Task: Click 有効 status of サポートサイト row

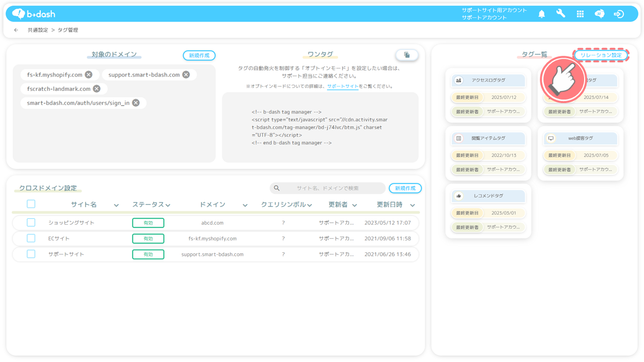Action: (148, 254)
